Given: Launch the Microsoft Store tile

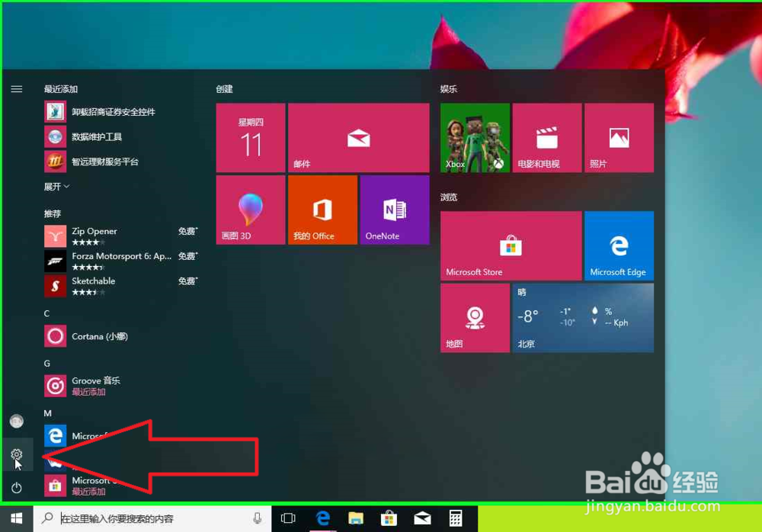Looking at the screenshot, I should click(x=510, y=245).
